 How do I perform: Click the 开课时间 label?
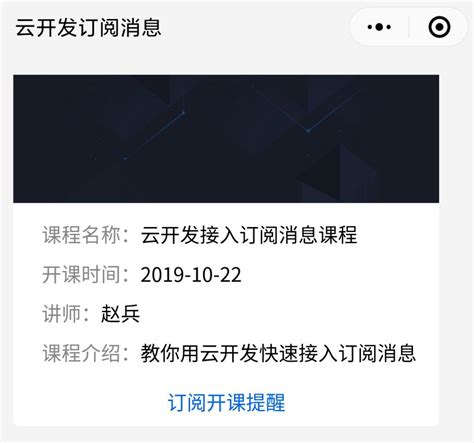pos(81,275)
